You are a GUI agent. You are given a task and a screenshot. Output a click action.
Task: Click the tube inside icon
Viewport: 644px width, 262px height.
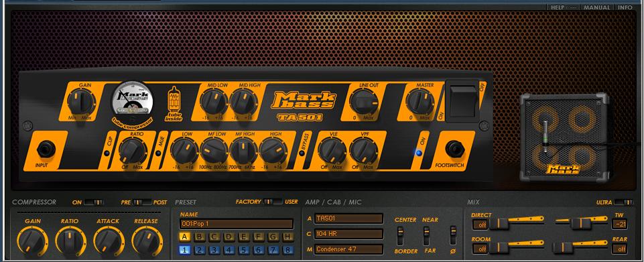pyautogui.click(x=174, y=104)
